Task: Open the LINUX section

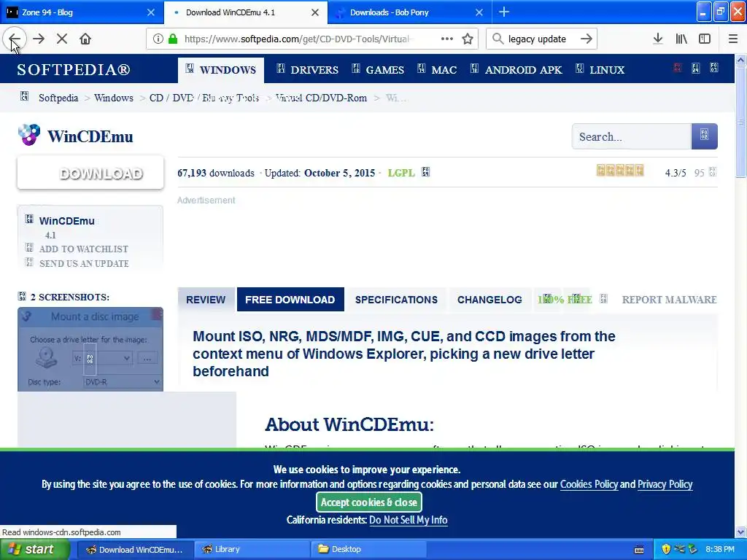Action: [x=600, y=70]
